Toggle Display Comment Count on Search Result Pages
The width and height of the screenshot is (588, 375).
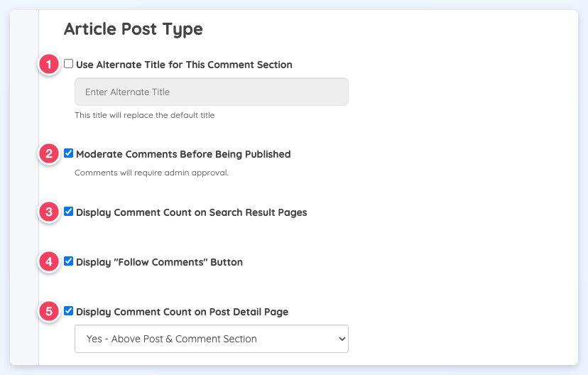pos(68,211)
